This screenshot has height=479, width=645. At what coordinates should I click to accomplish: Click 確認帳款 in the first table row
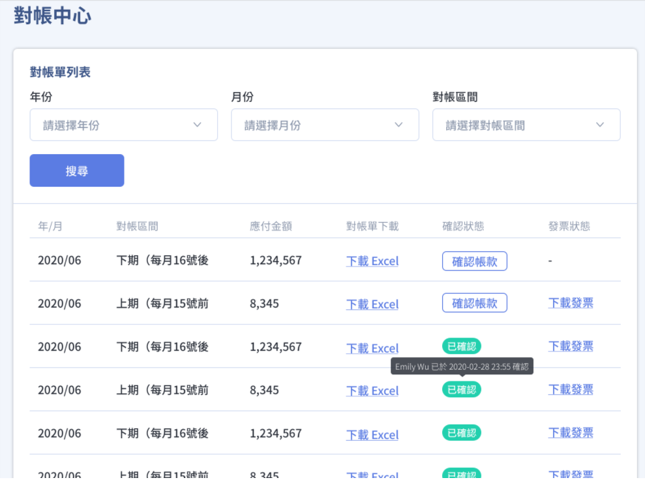tap(474, 261)
